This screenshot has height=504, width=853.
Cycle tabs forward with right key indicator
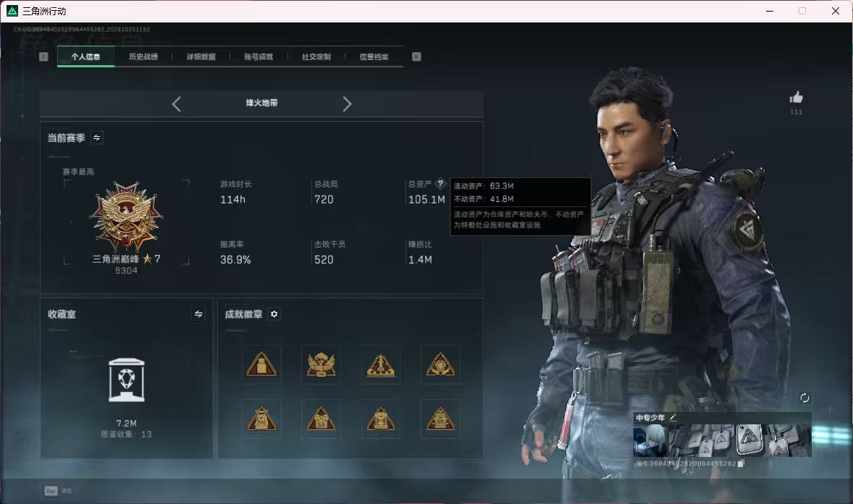[x=416, y=56]
